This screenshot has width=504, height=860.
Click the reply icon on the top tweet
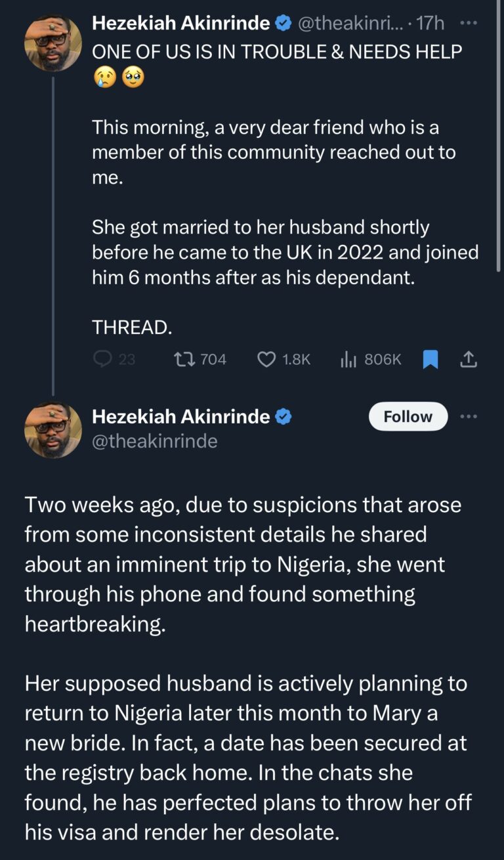[103, 359]
